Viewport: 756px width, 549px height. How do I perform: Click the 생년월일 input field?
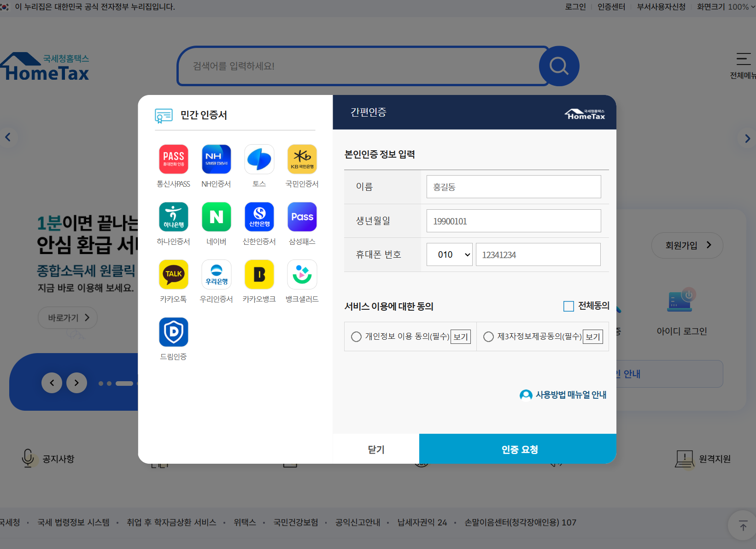(x=514, y=221)
